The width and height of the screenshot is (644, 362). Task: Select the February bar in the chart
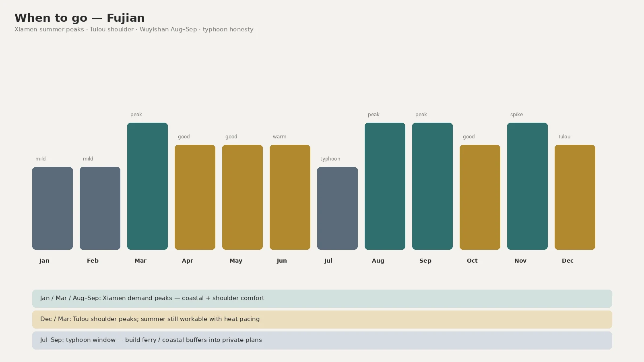point(100,208)
